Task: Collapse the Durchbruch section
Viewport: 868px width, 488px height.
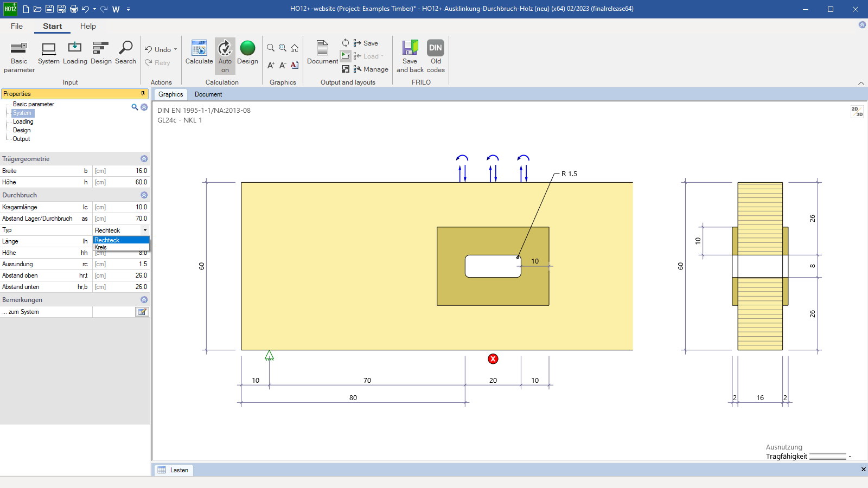Action: tap(144, 195)
